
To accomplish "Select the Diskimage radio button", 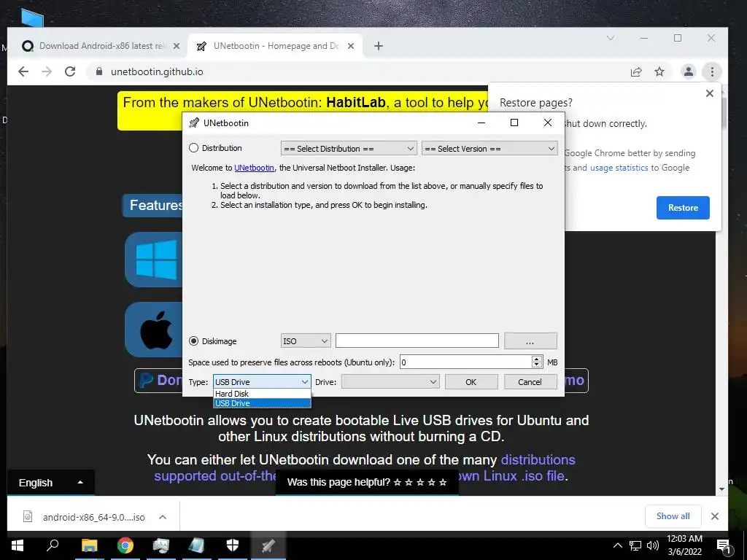I will pyautogui.click(x=193, y=341).
